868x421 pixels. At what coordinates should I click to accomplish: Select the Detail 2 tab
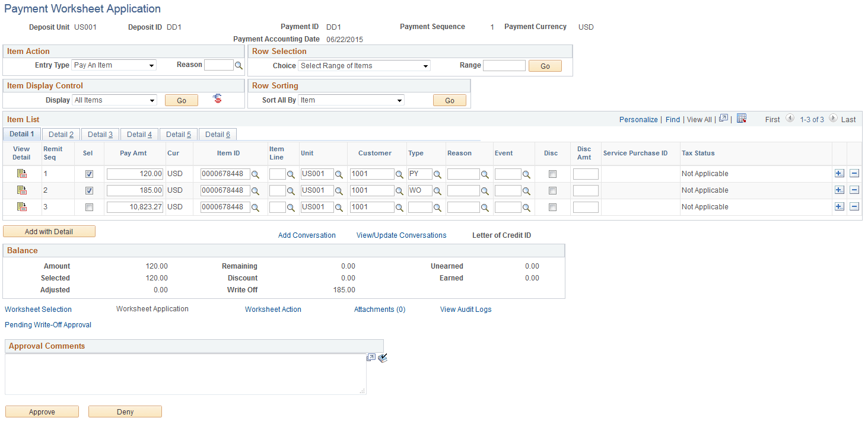click(x=61, y=134)
